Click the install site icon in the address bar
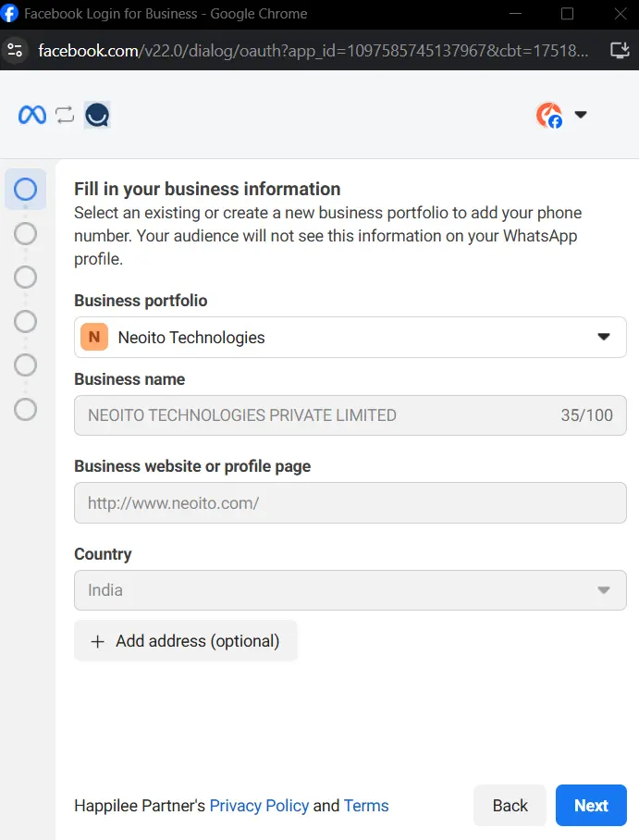Screen dimensions: 639x840 point(620,48)
